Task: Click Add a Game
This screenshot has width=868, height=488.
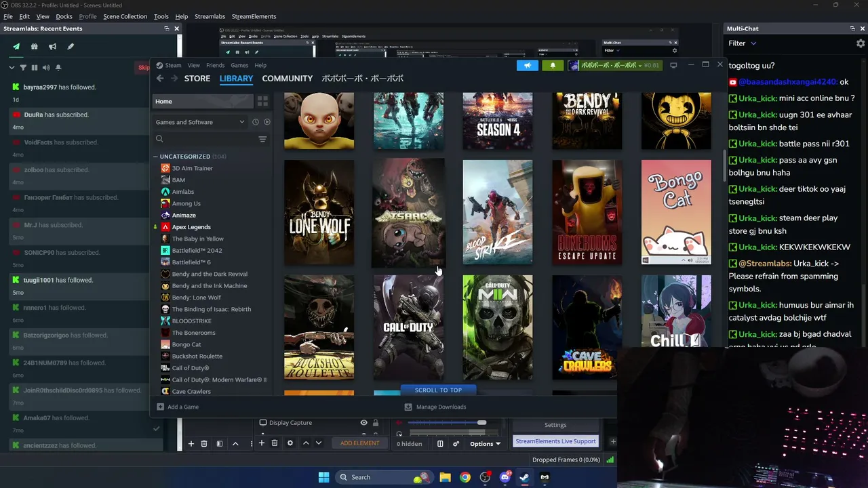Action: click(178, 407)
